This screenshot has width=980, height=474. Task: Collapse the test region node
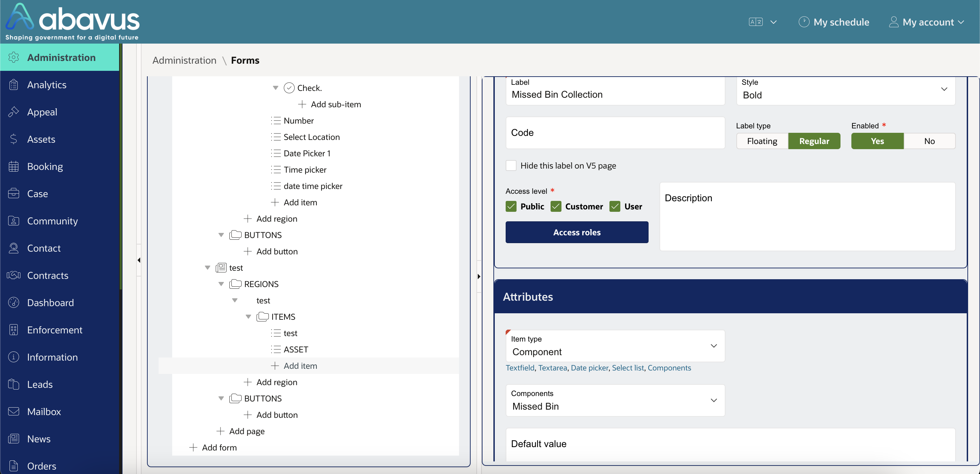[x=235, y=300]
